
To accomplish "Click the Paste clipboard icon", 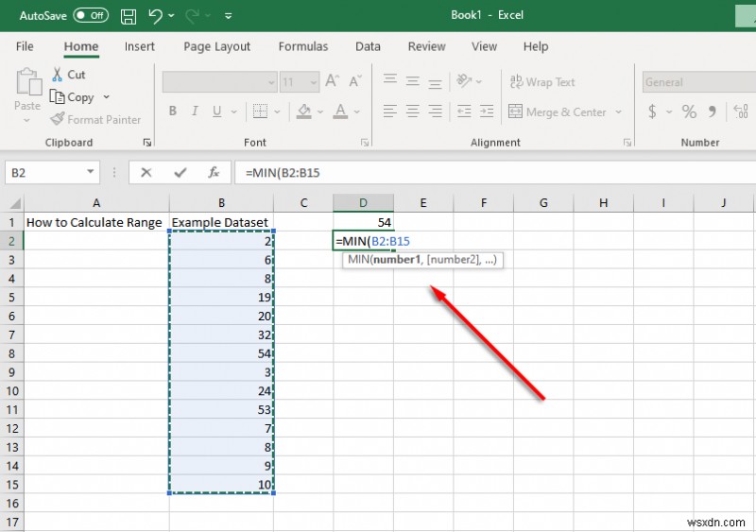I will point(28,81).
